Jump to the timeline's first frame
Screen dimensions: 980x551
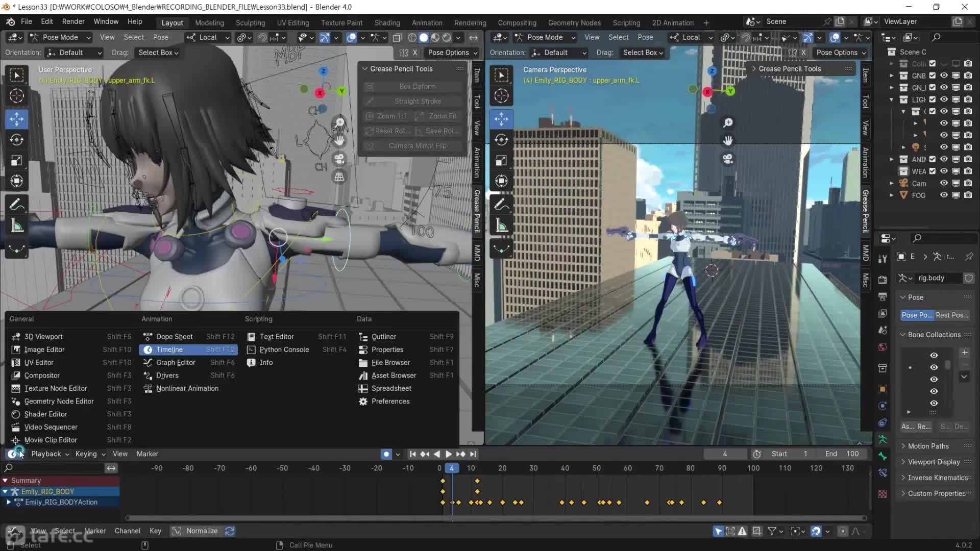pos(412,454)
